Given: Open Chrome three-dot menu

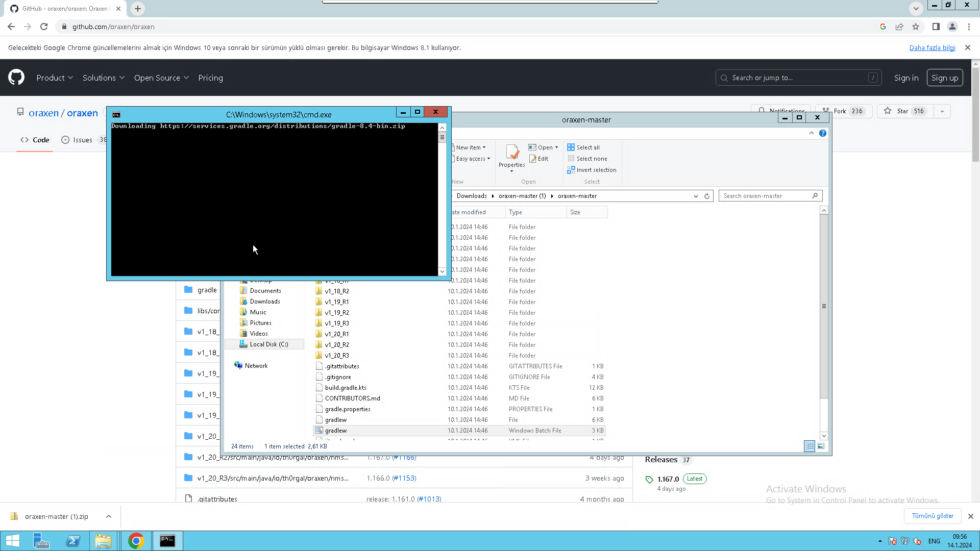Looking at the screenshot, I should point(969,27).
